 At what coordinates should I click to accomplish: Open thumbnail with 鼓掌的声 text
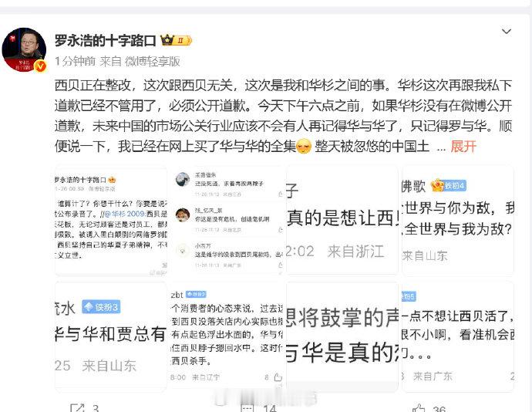tap(342, 336)
